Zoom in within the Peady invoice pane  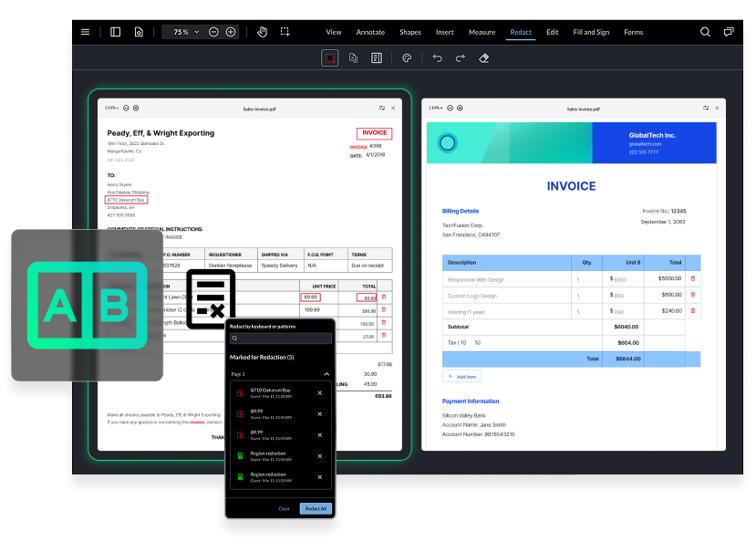tap(136, 108)
